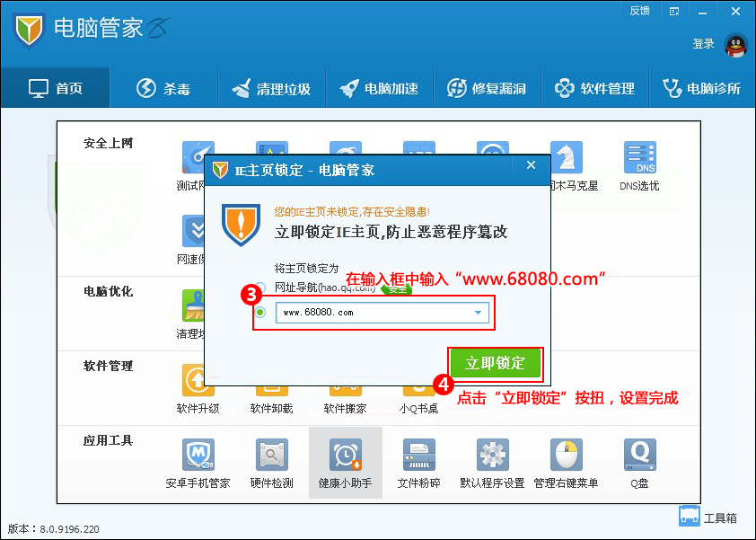
Task: Open the 工具箱 toolbox
Action: pos(708,518)
